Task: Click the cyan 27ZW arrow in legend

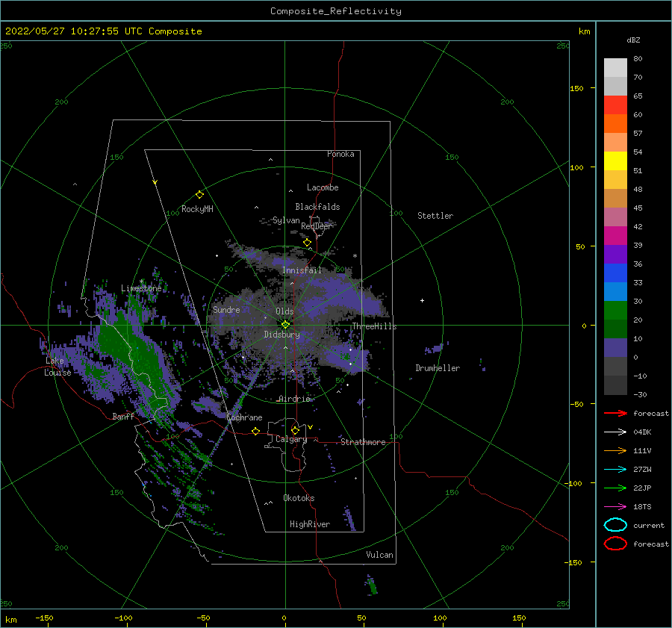Action: point(615,470)
